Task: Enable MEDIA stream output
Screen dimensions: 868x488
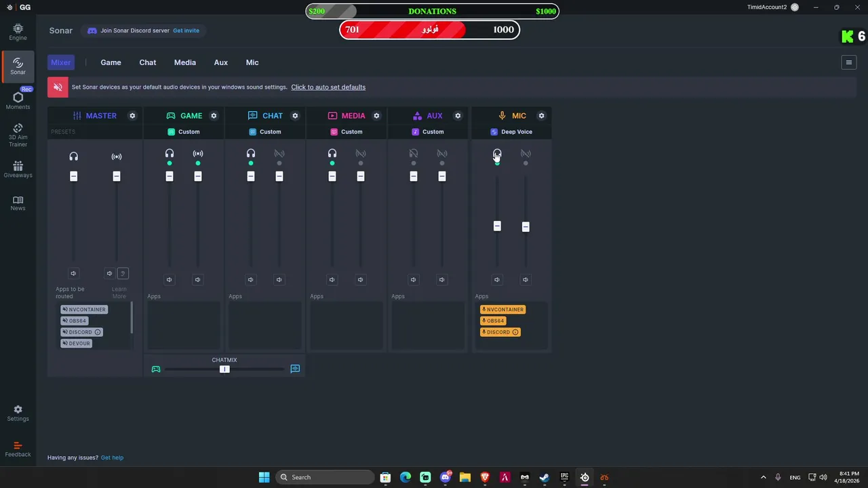Action: point(361,154)
